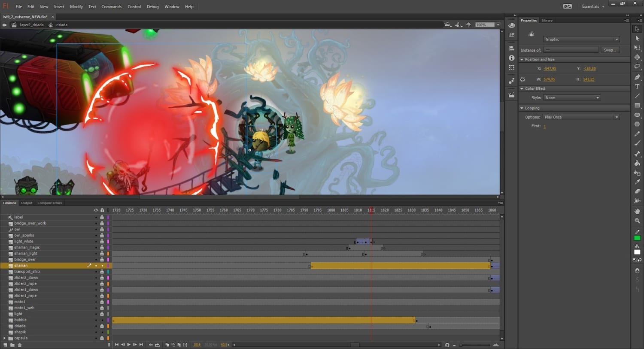The image size is (644, 349).
Task: Open the Graphic instance type dropdown
Action: [581, 39]
